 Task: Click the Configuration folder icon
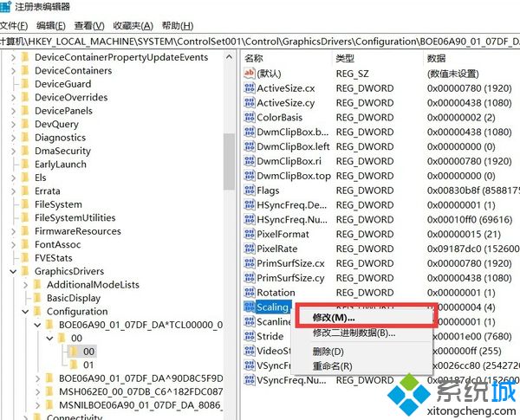pyautogui.click(x=37, y=311)
